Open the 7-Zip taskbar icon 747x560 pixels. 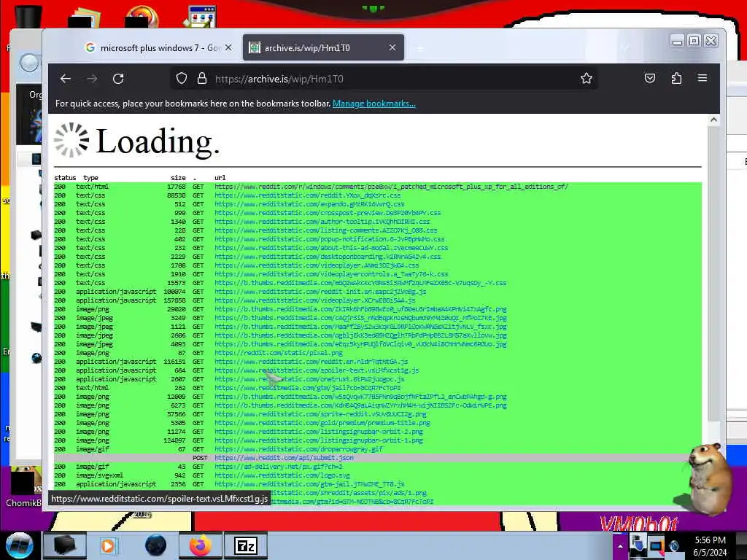click(x=246, y=545)
